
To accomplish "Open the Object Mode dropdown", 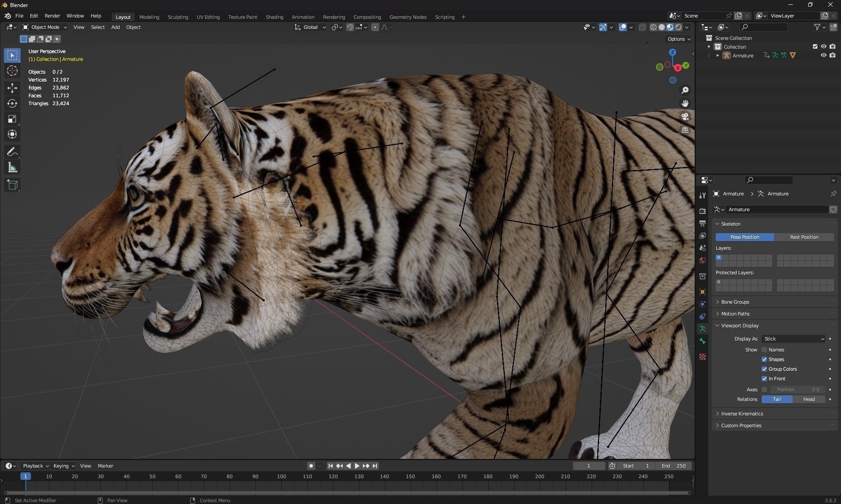I will pyautogui.click(x=45, y=27).
